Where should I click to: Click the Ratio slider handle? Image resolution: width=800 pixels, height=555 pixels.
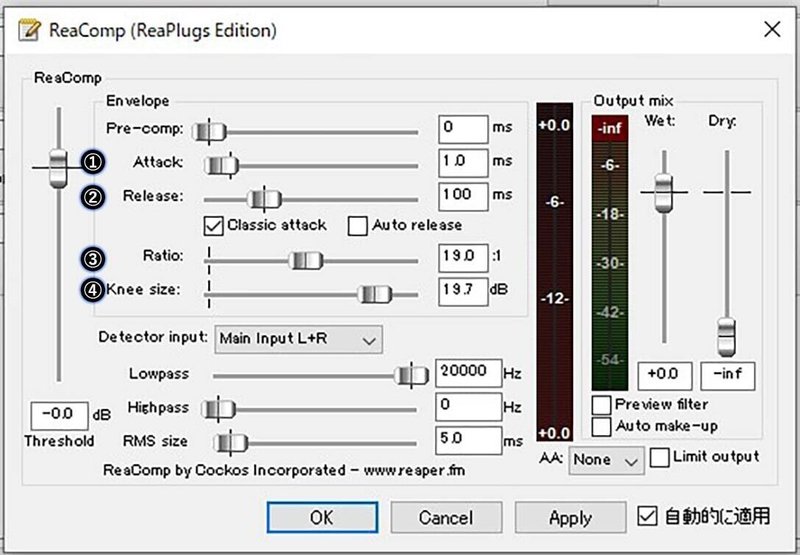[x=306, y=261]
